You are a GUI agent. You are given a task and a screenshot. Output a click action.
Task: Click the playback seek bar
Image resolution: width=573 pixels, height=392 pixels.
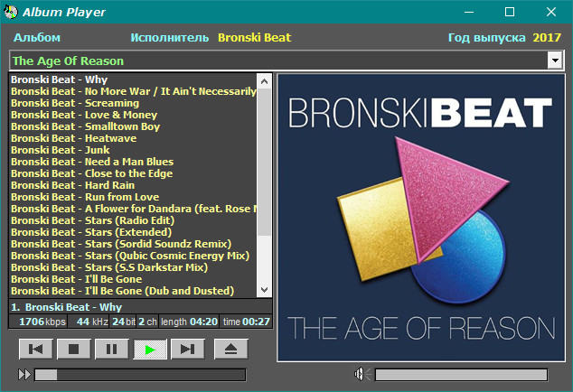[140, 375]
